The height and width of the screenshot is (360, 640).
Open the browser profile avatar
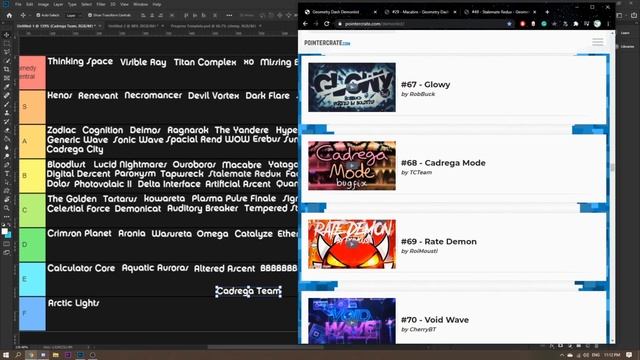[x=597, y=24]
